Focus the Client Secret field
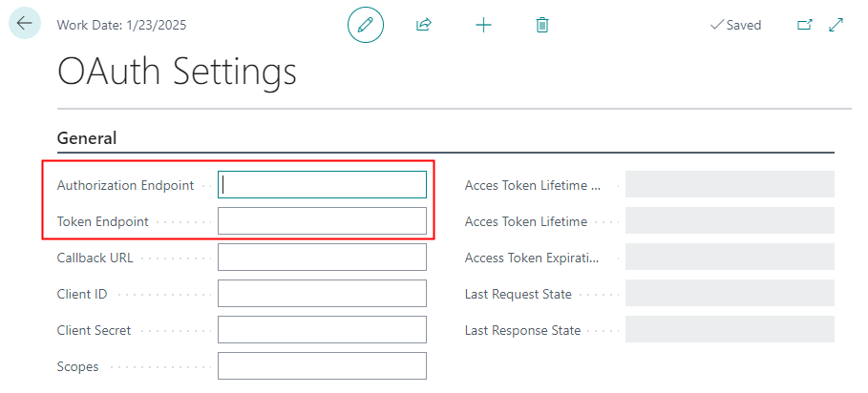 click(322, 330)
